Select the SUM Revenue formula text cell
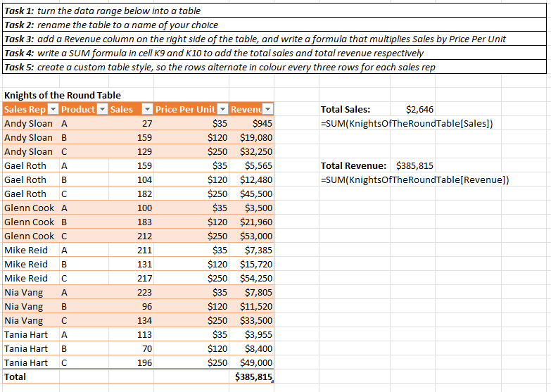 click(x=414, y=179)
